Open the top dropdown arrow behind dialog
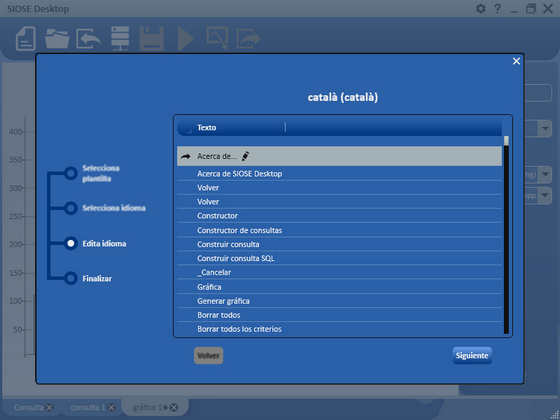 pos(545,129)
